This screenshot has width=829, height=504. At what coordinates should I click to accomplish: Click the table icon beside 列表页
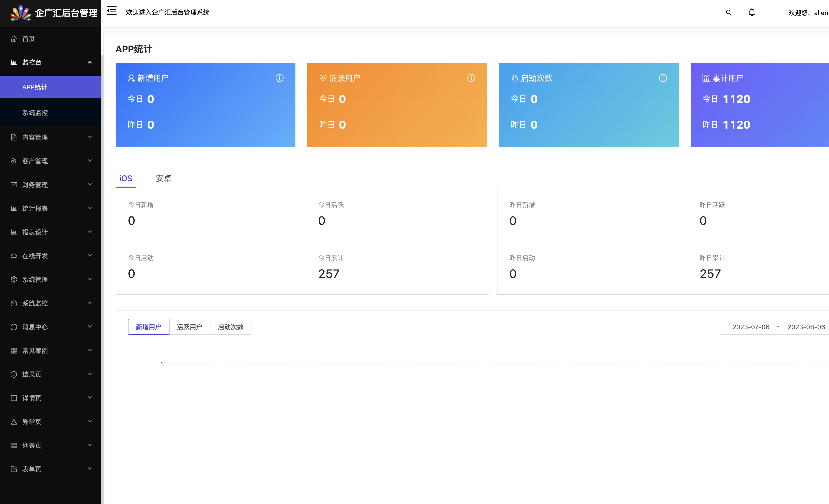pyautogui.click(x=14, y=446)
